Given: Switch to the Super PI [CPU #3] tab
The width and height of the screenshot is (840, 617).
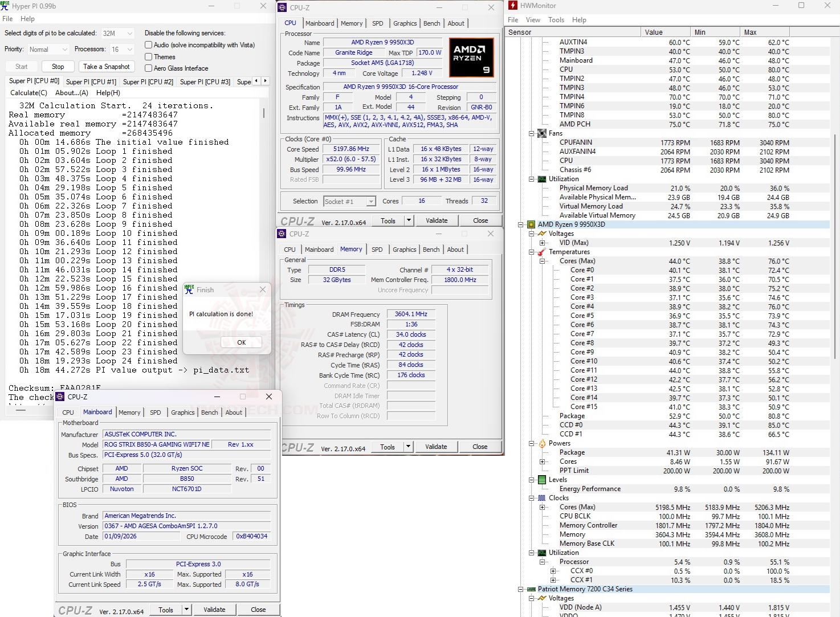Looking at the screenshot, I should [205, 81].
